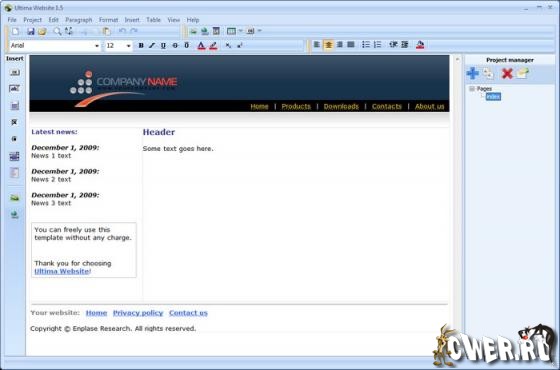The image size is (560, 370).
Task: Click the Paste clipboard icon
Action: click(x=106, y=31)
